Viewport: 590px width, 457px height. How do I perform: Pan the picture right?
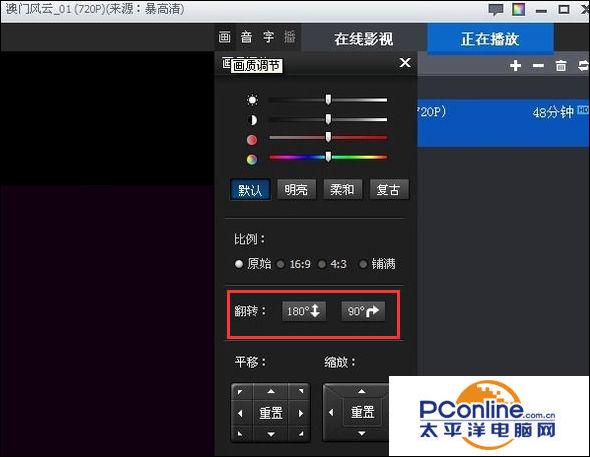(301, 413)
